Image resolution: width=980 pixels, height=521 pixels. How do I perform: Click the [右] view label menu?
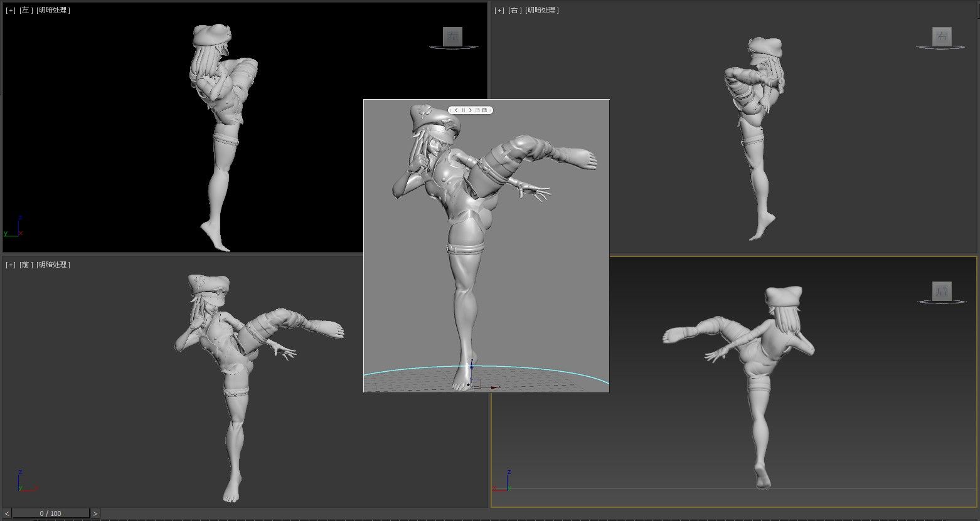515,10
